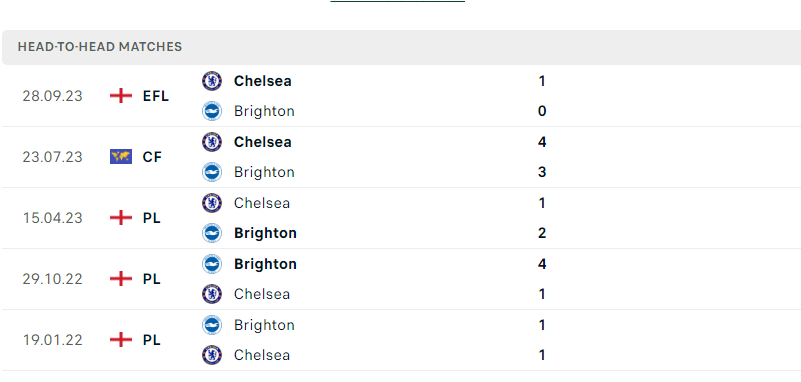Click Brighton crest in 29.10.22 match
This screenshot has height=382, width=801.
(x=211, y=264)
